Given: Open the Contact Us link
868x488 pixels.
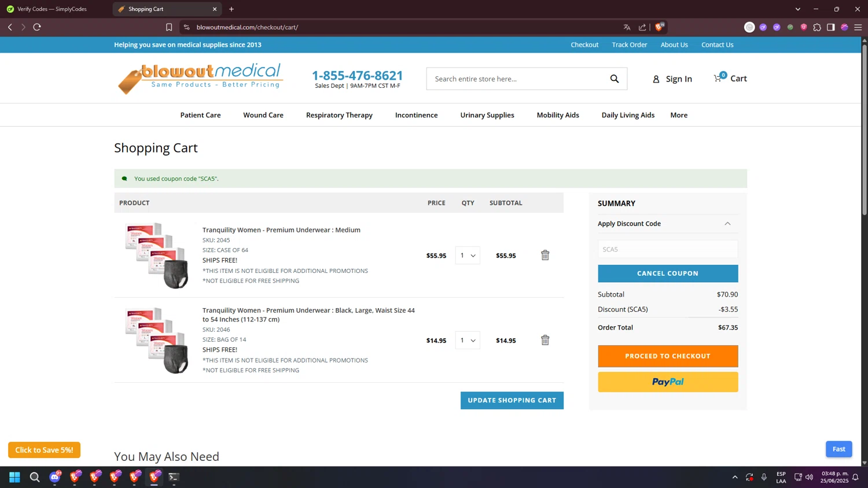Looking at the screenshot, I should 717,45.
